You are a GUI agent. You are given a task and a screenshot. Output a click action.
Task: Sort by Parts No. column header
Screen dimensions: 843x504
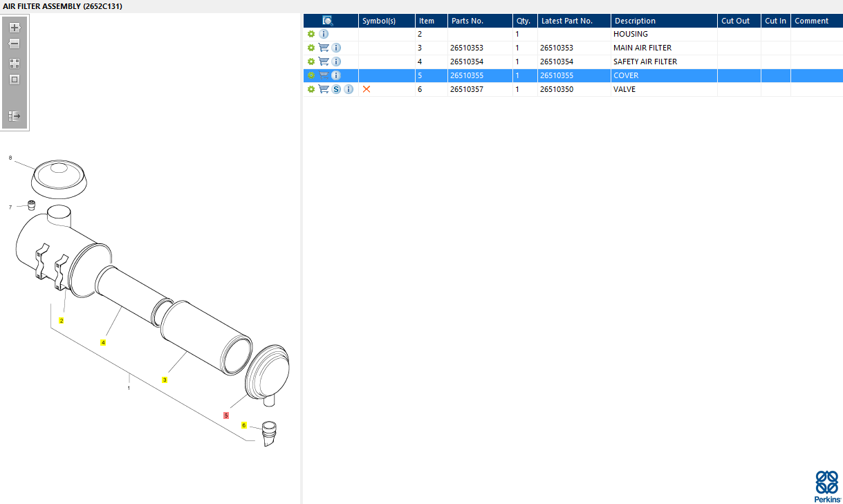point(481,21)
